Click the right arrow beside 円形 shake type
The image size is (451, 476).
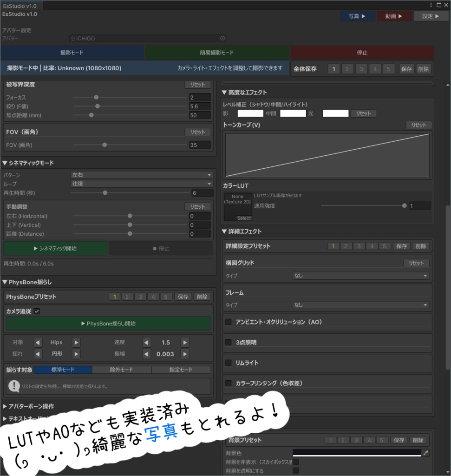(76, 353)
